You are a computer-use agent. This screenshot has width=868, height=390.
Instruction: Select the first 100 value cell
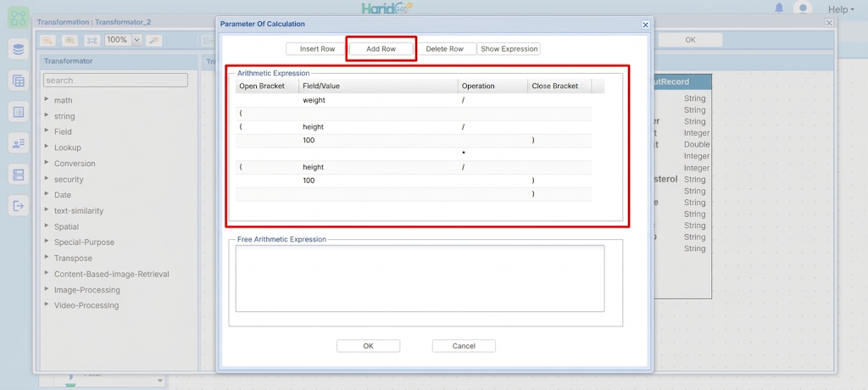(379, 141)
